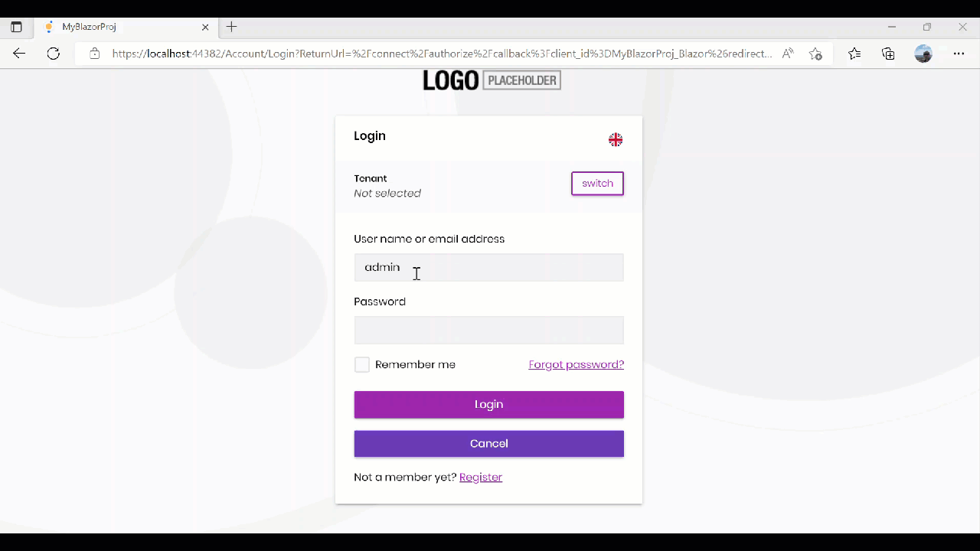Open the language selector flag
Image resolution: width=980 pixels, height=551 pixels.
click(x=616, y=139)
